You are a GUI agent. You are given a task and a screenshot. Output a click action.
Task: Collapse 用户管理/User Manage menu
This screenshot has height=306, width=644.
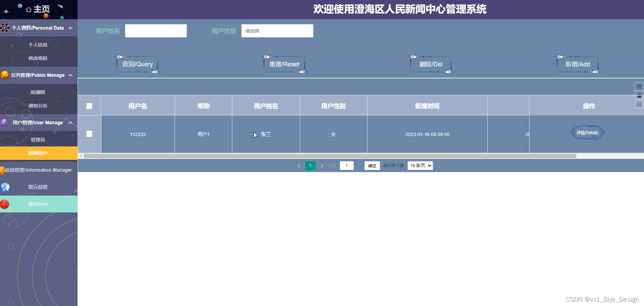pyautogui.click(x=39, y=123)
